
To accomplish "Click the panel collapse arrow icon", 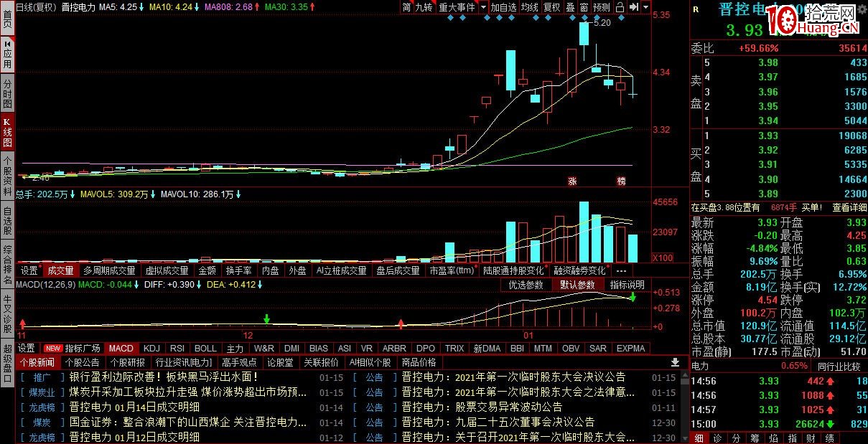I will pos(634,7).
